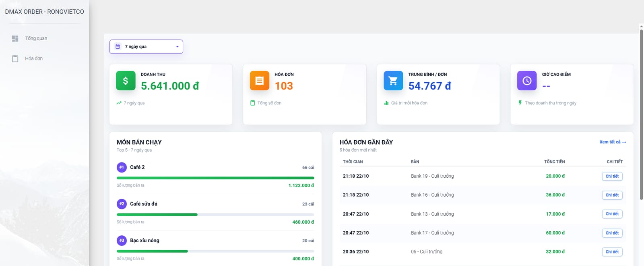Screen dimensions: 644x266
Task: Open Chi tiết for Bank 17 invoice
Action: click(612, 233)
